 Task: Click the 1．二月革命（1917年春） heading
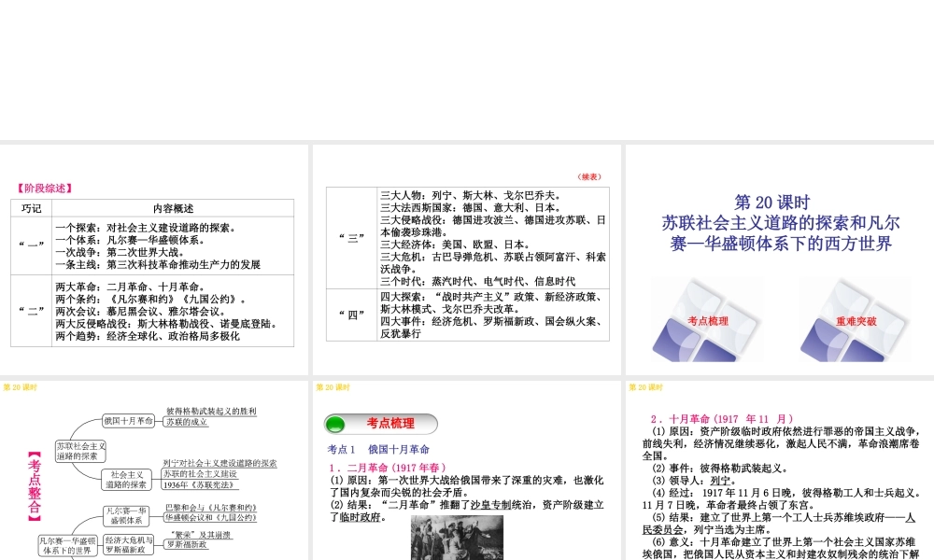click(x=388, y=468)
